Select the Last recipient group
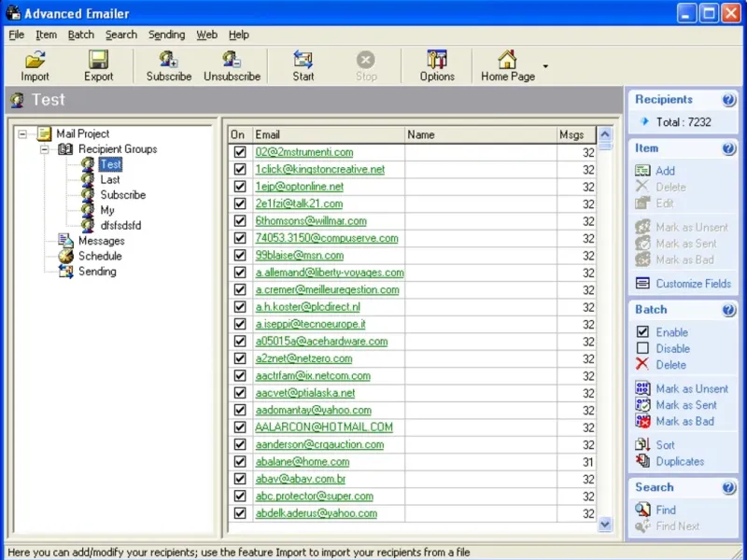The width and height of the screenshot is (747, 560). tap(110, 179)
